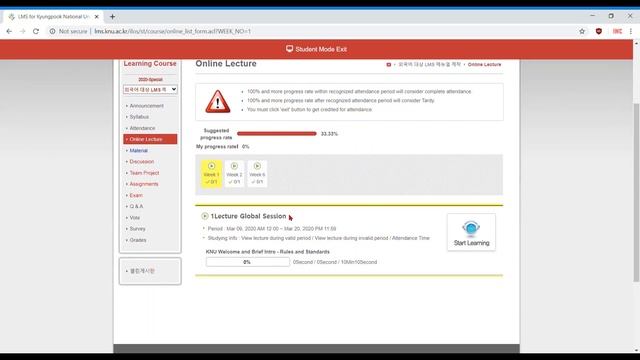Close the LMS for Kyungpook tab
Screen dimensions: 640x360
97,16
